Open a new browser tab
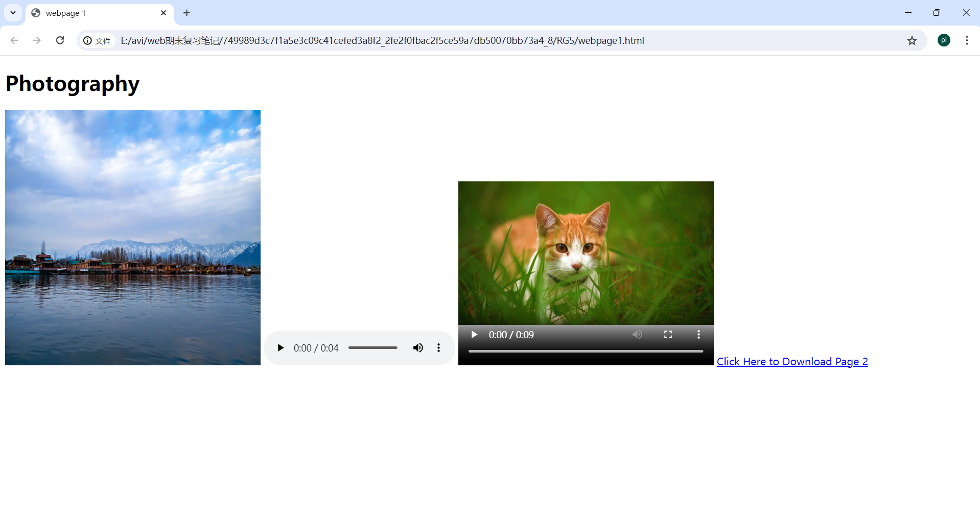Viewport: 980px width, 515px height. coord(186,13)
